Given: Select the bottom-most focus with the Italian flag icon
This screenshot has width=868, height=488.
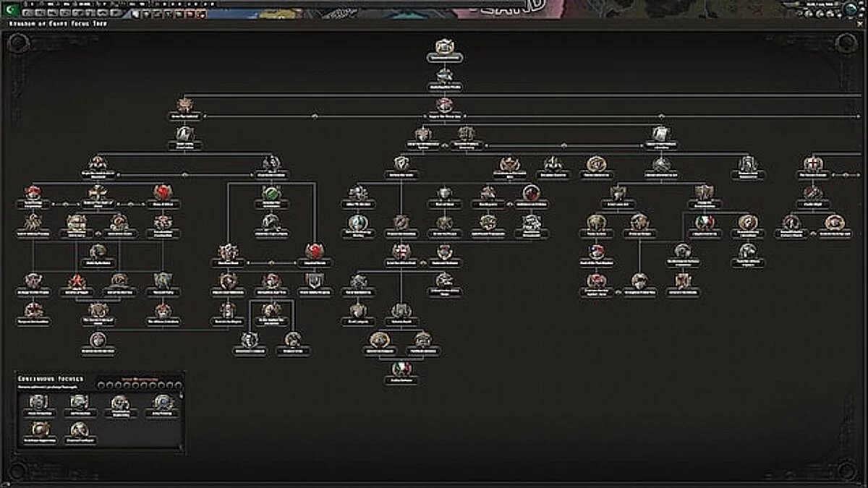Looking at the screenshot, I should click(401, 367).
